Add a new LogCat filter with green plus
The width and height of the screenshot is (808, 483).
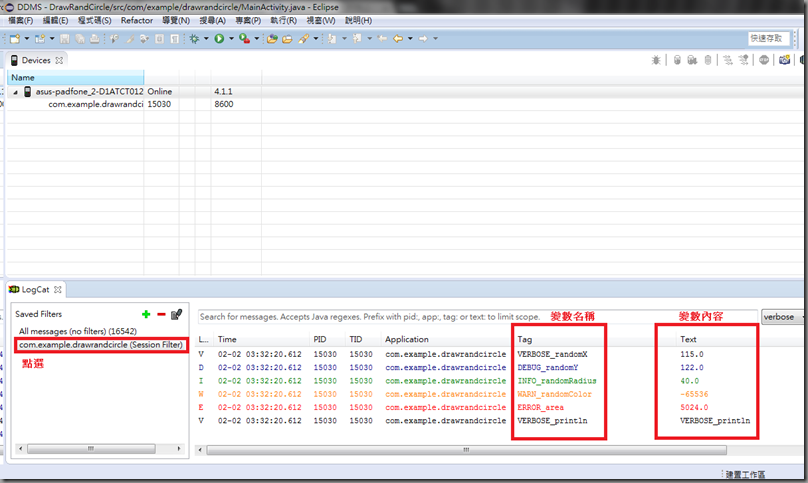[146, 314]
